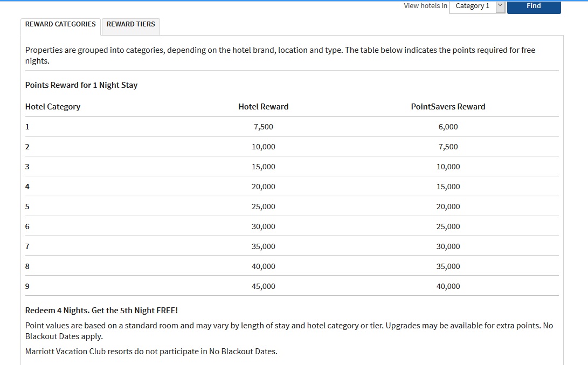Select the category 5 table row
588x365 pixels.
point(27,206)
